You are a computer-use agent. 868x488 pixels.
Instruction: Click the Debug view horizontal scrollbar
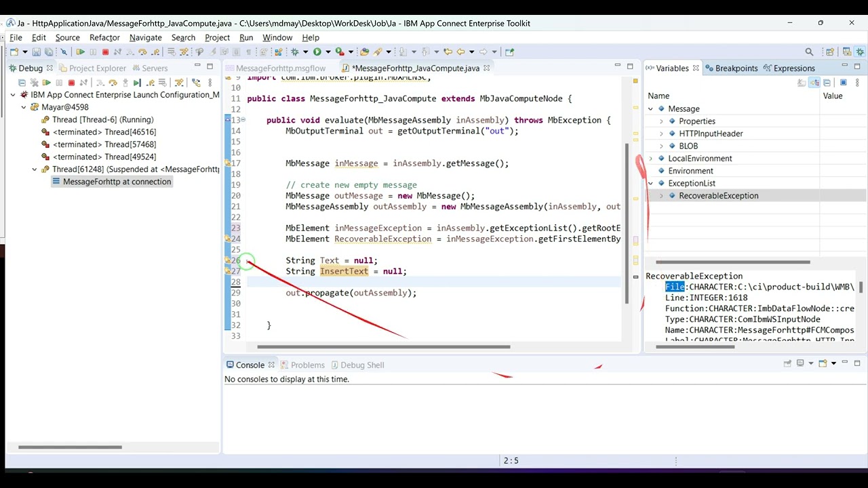click(x=70, y=447)
